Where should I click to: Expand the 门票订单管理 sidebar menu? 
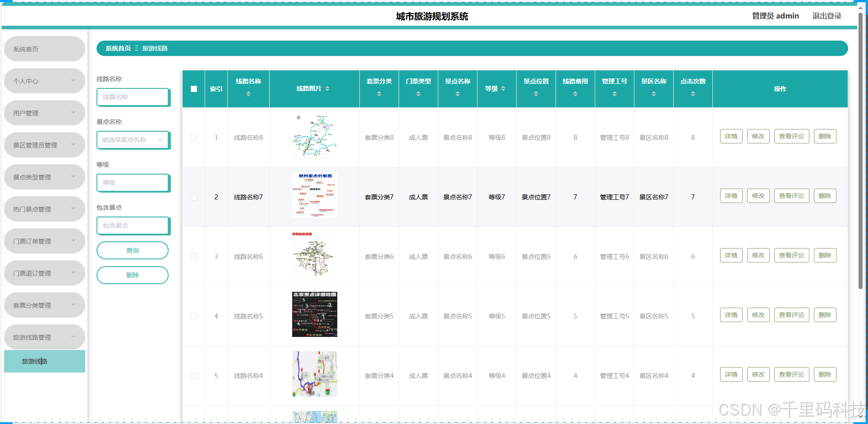point(45,241)
